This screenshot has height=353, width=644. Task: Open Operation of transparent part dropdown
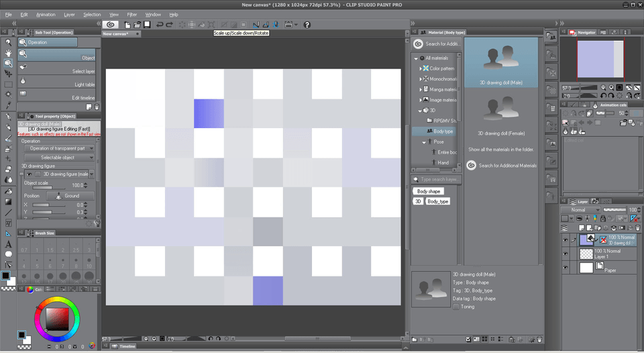(x=59, y=148)
